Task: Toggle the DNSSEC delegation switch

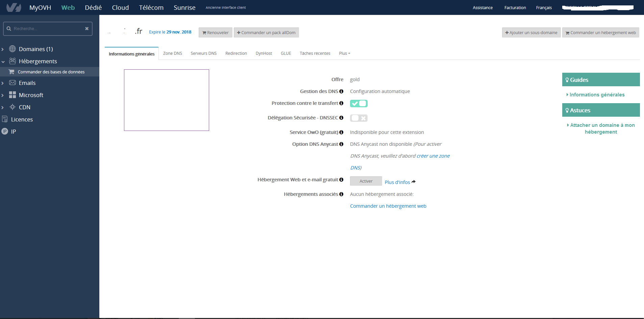Action: (x=358, y=118)
